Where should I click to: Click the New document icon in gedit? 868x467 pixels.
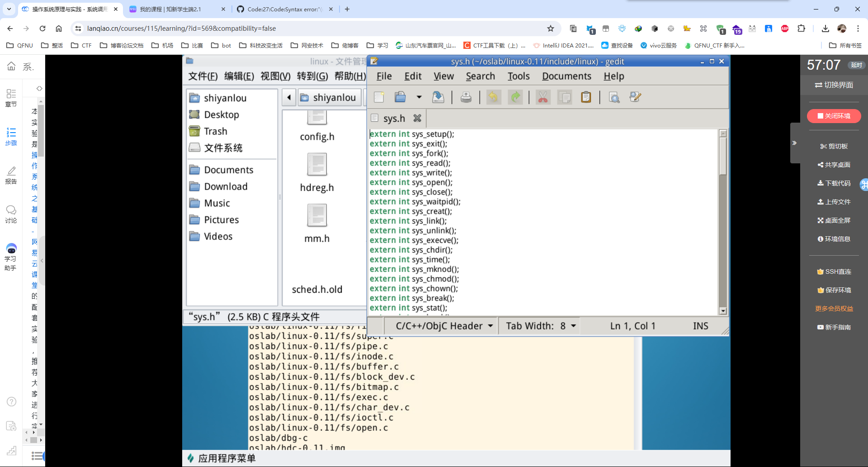tap(379, 97)
